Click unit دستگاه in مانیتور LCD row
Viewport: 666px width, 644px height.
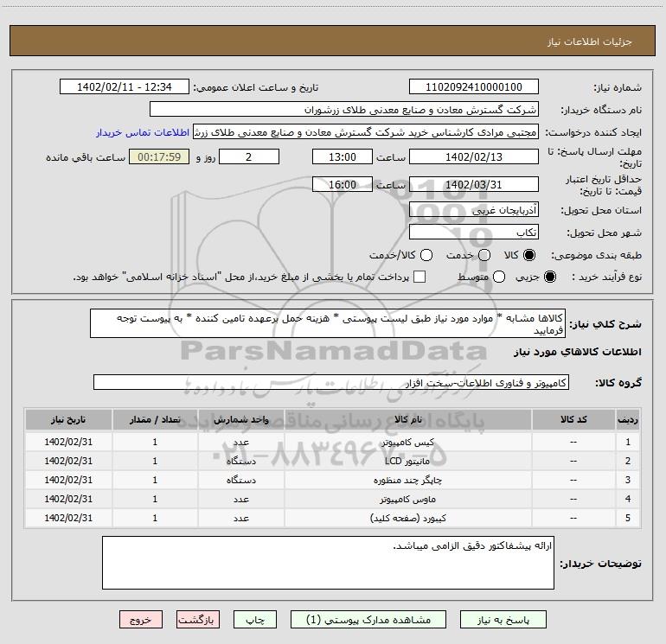point(240,461)
